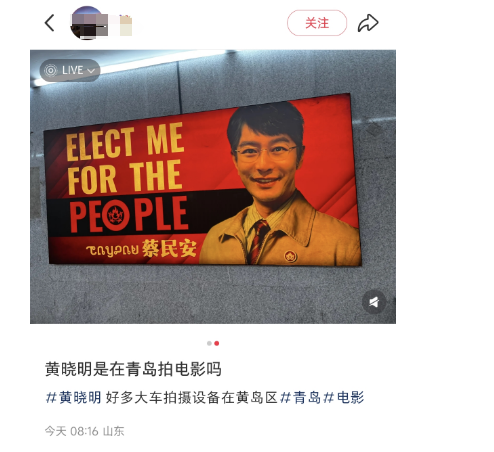Screen dimensions: 494x452
Task: Open the #青岛 hashtag
Action: [301, 397]
